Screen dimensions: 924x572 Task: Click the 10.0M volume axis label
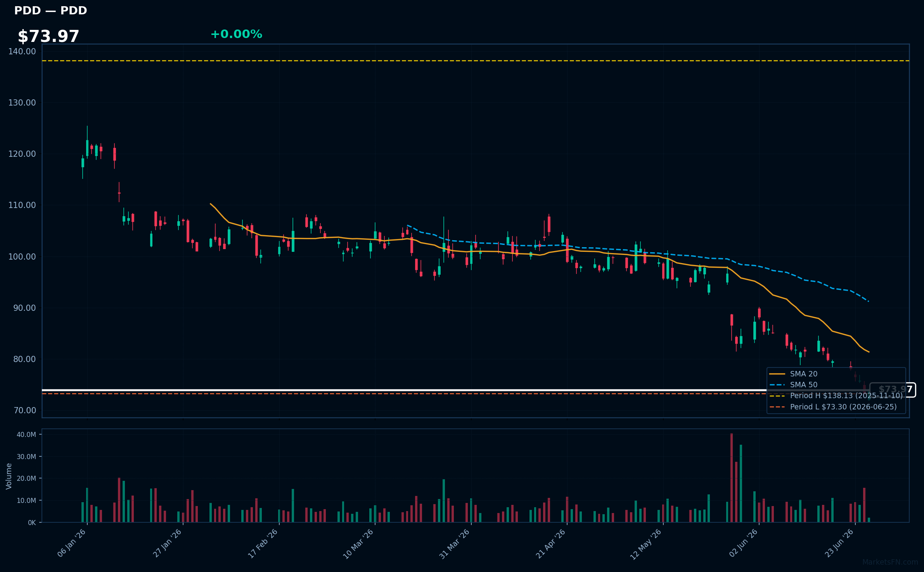coord(26,501)
